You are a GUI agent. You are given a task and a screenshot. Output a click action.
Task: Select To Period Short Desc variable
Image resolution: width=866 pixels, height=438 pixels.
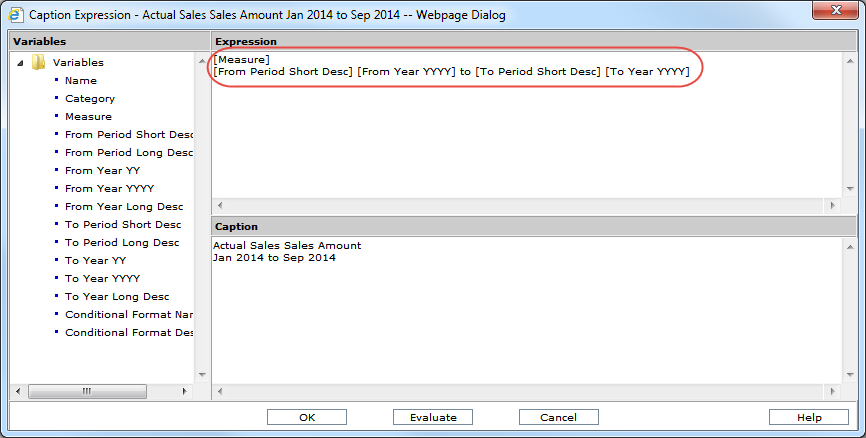point(123,224)
